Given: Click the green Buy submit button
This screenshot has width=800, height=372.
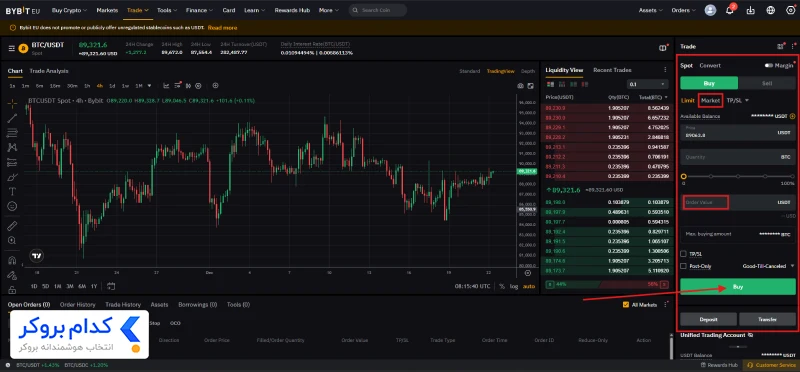Looking at the screenshot, I should (x=738, y=287).
